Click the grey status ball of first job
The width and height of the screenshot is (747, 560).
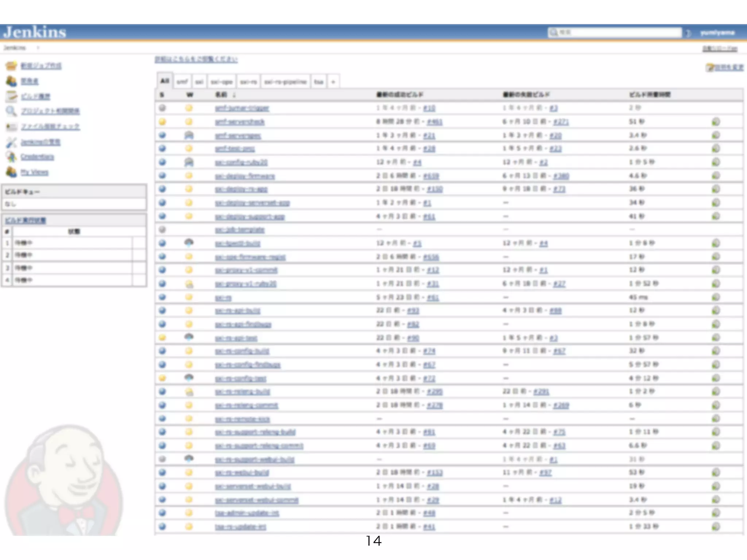(x=162, y=108)
